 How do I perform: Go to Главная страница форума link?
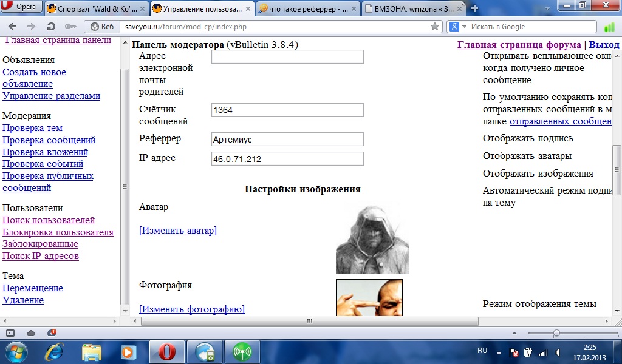(x=519, y=45)
